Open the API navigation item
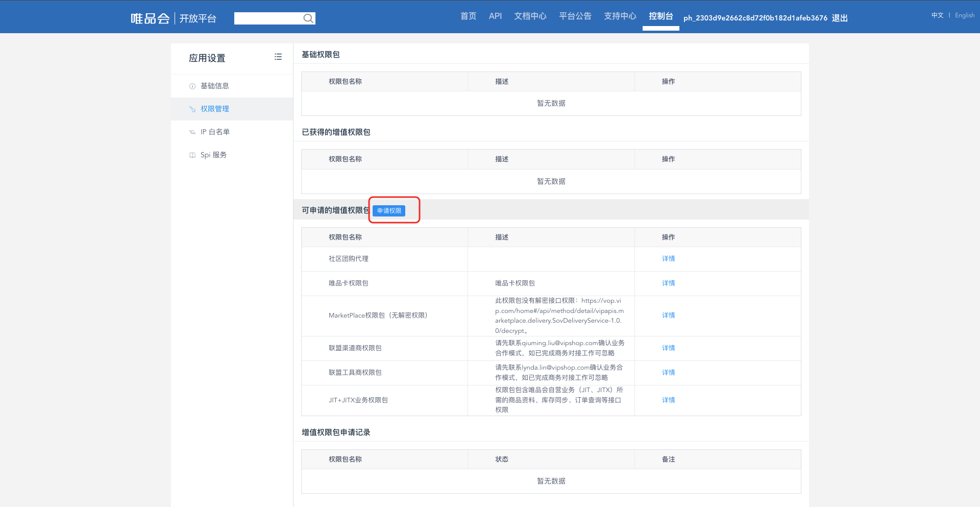 [x=495, y=16]
